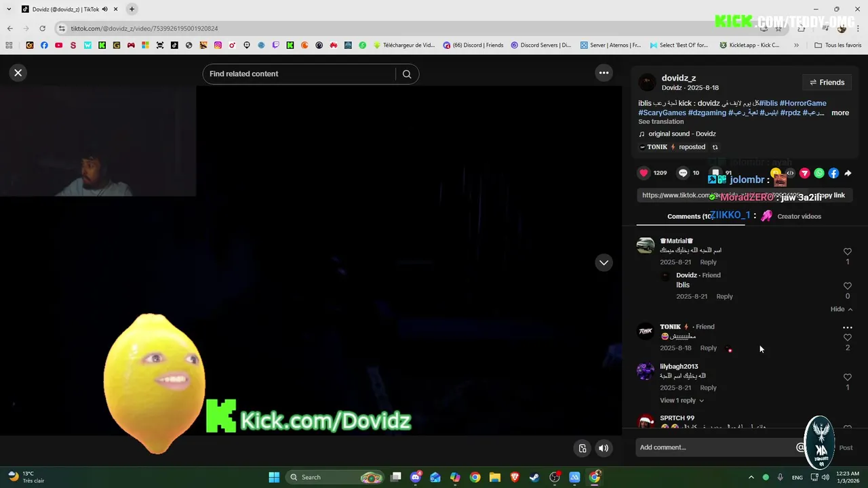Mute the video with the speaker icon
This screenshot has height=488, width=868.
603,448
